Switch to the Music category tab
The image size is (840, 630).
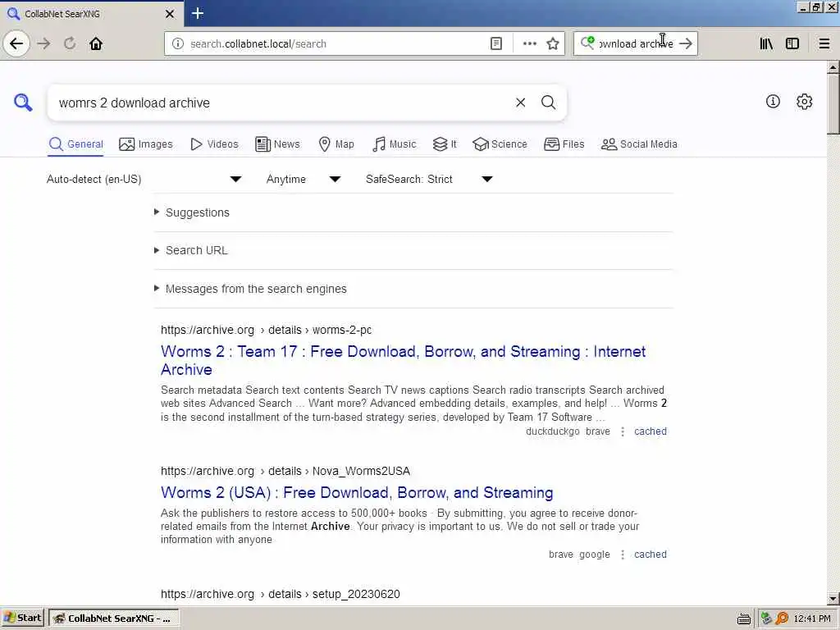pyautogui.click(x=394, y=144)
